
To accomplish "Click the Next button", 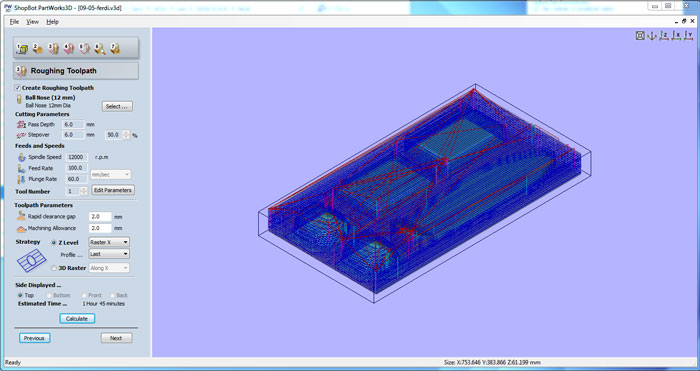I will pos(116,338).
